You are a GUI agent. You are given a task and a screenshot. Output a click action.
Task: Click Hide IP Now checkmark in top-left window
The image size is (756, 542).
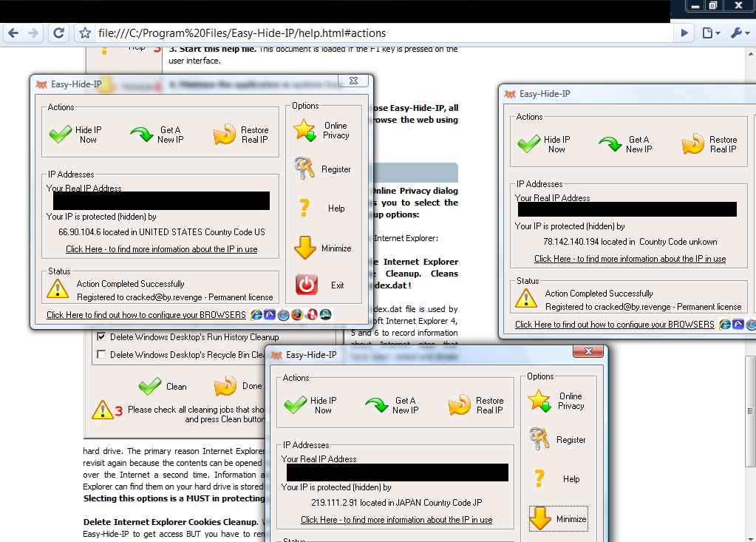(61, 135)
